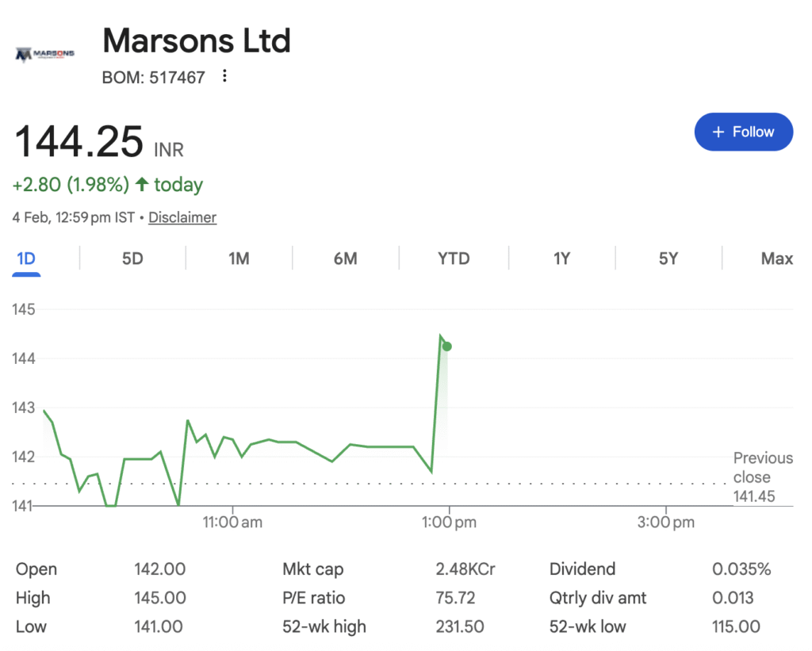Click the Follow button

point(743,132)
